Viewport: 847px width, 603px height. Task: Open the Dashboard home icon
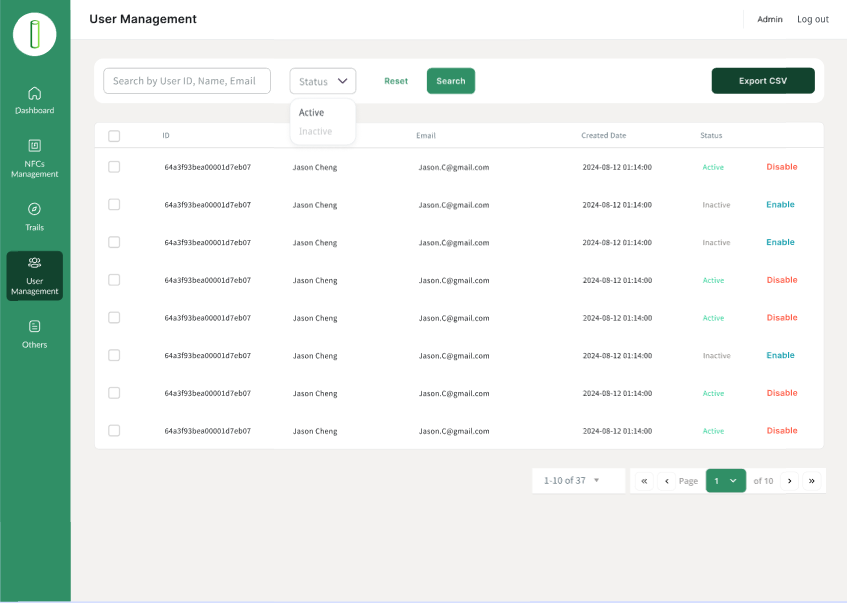pos(35,93)
